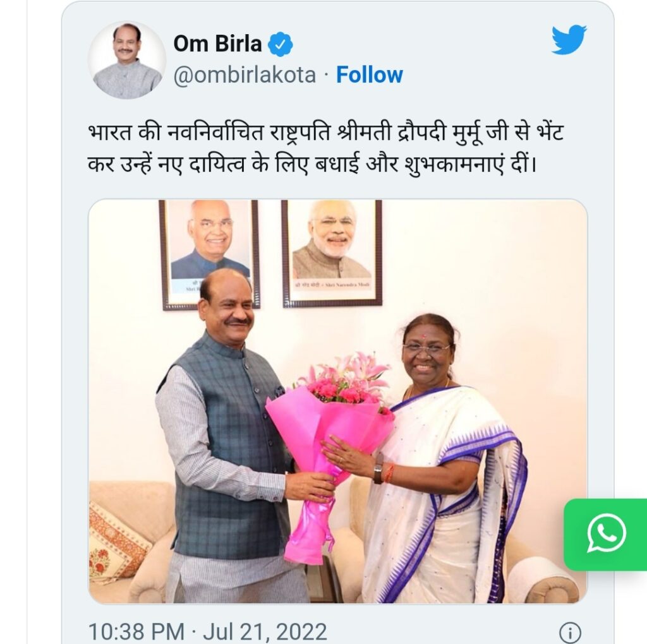Open the tweet info circle icon
This screenshot has height=644, width=647.
(570, 633)
